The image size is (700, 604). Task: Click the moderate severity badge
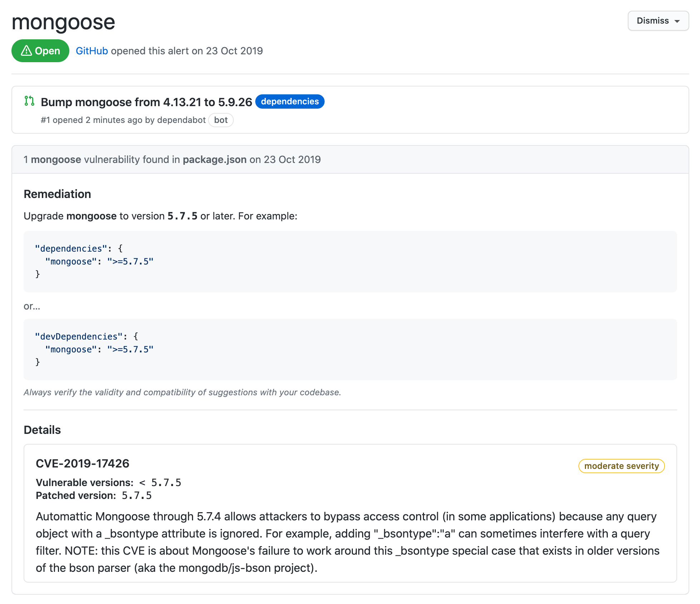click(x=621, y=466)
